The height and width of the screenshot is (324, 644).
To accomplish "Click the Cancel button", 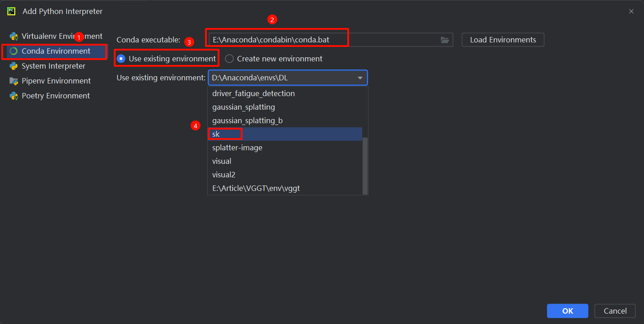I will 615,311.
